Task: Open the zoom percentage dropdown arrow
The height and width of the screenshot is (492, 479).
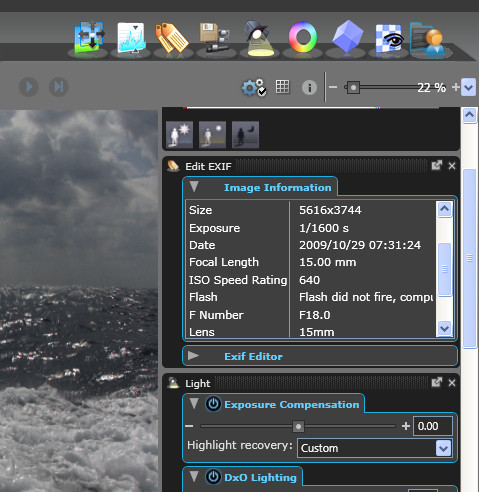Action: [x=468, y=87]
